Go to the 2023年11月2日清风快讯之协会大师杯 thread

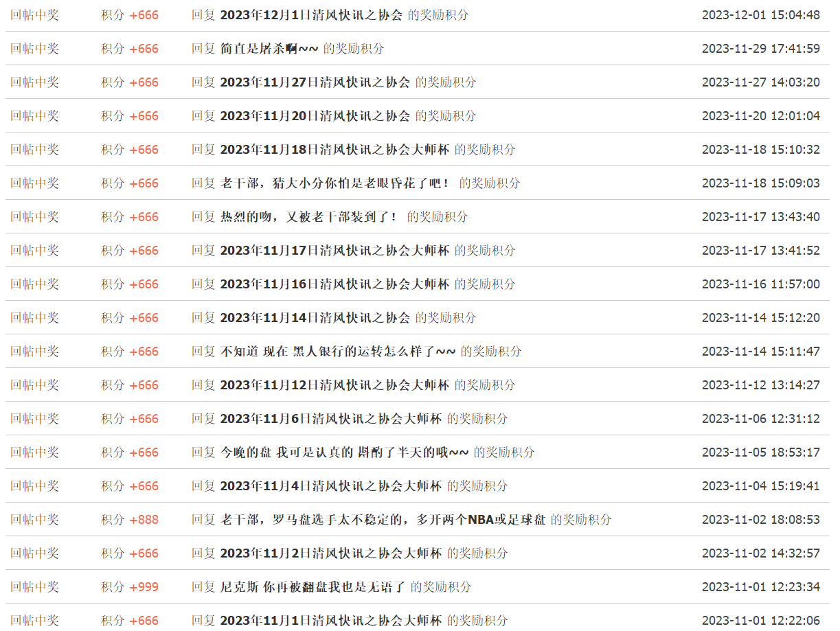coord(330,553)
